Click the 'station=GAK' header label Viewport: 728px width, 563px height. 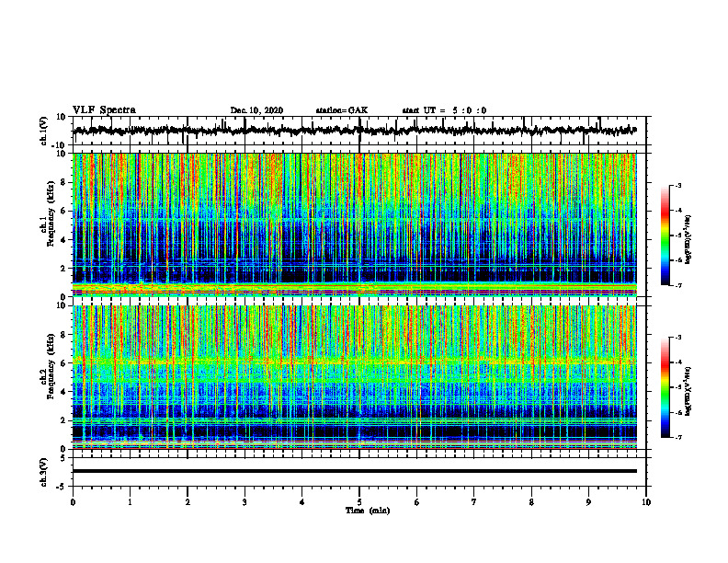(x=342, y=110)
